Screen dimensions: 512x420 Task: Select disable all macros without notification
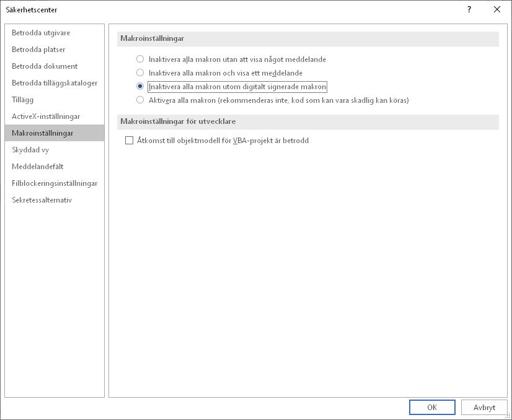[x=140, y=59]
